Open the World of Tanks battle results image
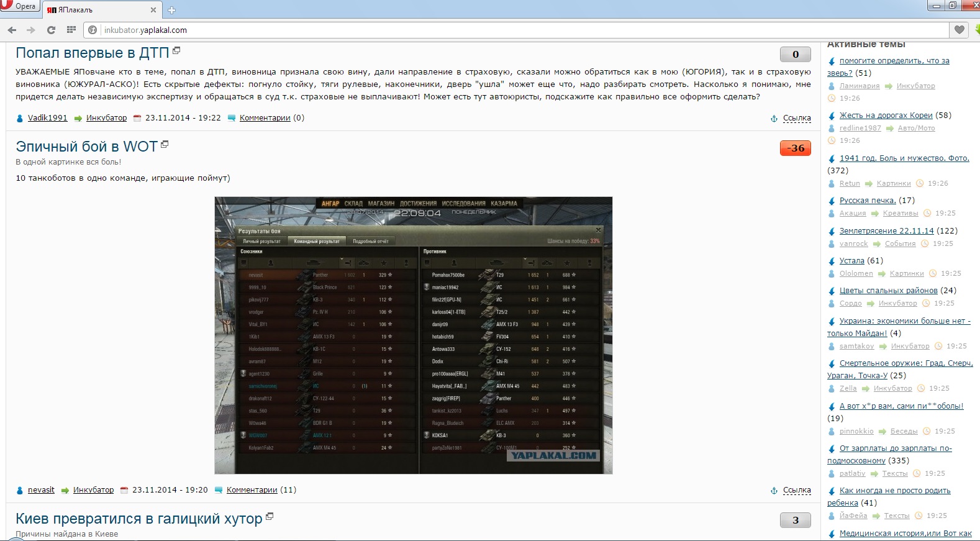The width and height of the screenshot is (980, 541). (x=414, y=335)
